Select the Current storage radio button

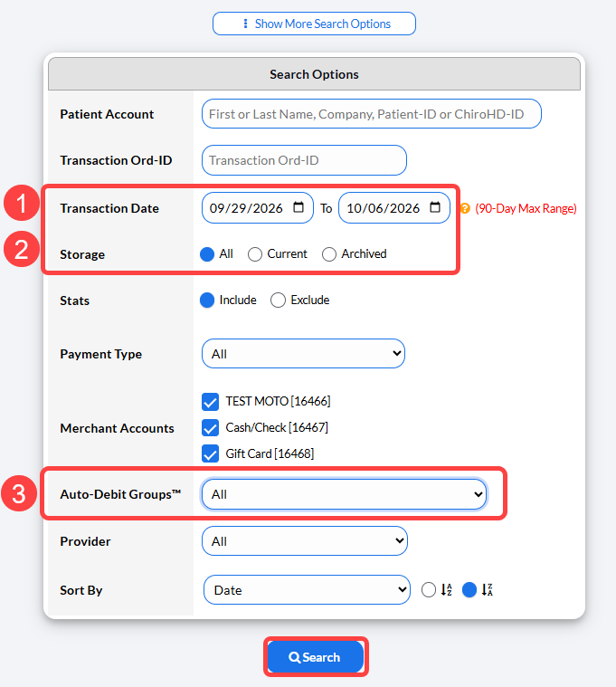(255, 254)
